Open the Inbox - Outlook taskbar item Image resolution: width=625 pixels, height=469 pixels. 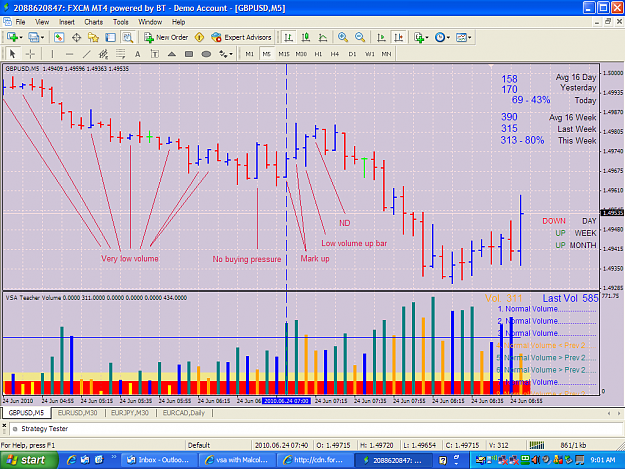158,460
